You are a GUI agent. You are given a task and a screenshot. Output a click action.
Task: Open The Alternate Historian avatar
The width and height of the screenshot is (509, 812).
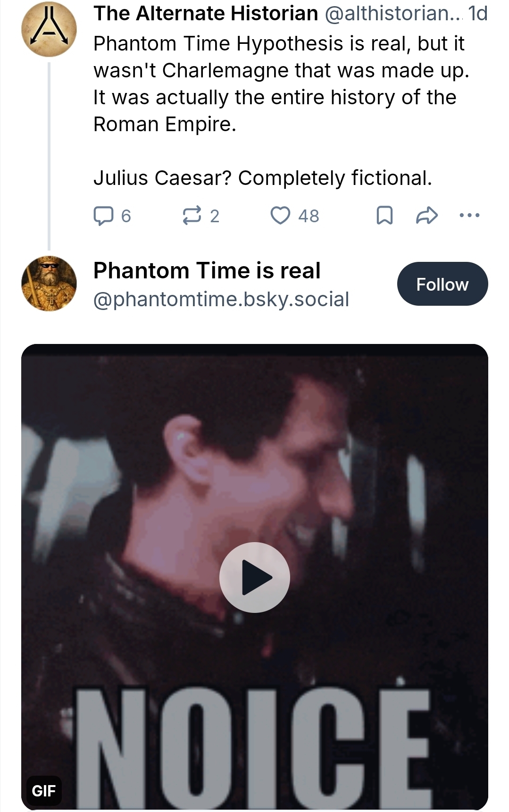coord(49,29)
